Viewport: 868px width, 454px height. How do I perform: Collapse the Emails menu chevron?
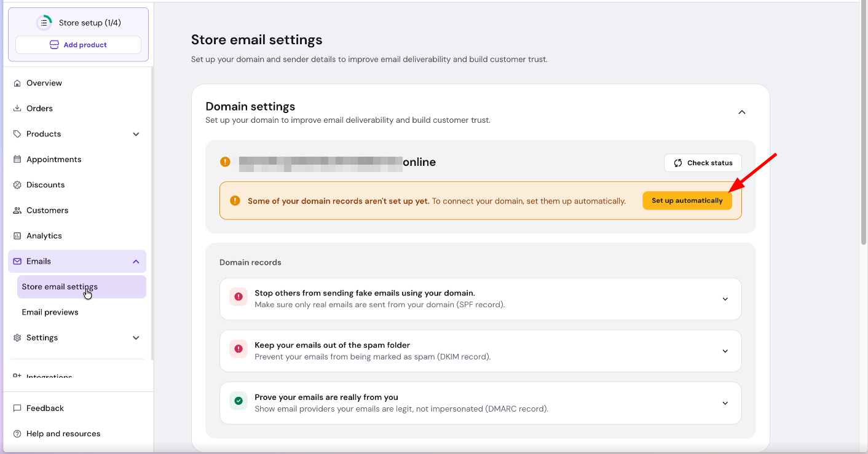click(136, 262)
